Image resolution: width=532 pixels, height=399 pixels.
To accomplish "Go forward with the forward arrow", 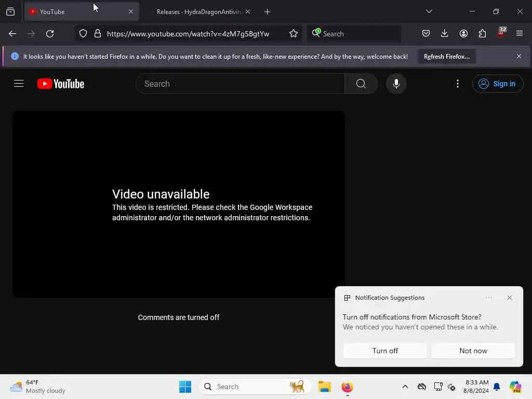I will [31, 34].
